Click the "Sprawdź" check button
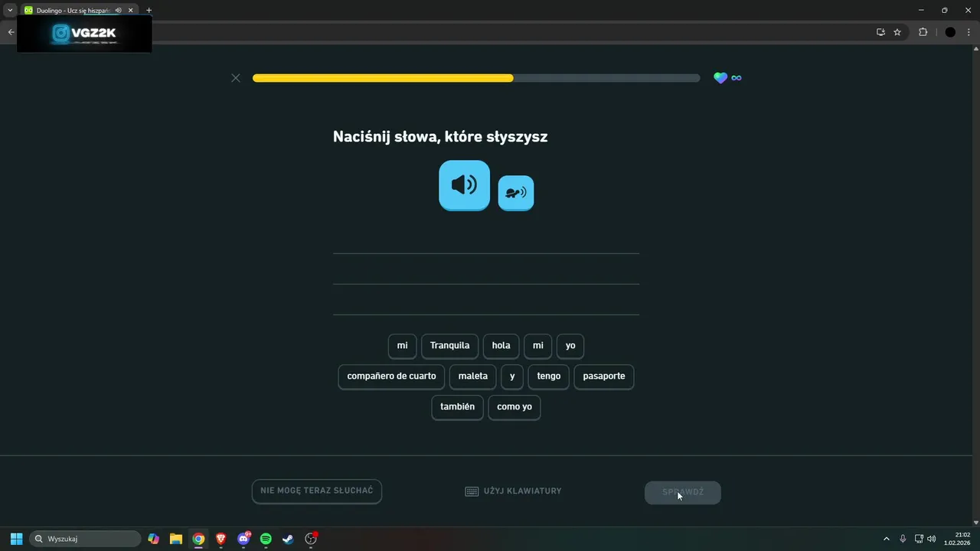This screenshot has width=980, height=551. click(x=683, y=492)
